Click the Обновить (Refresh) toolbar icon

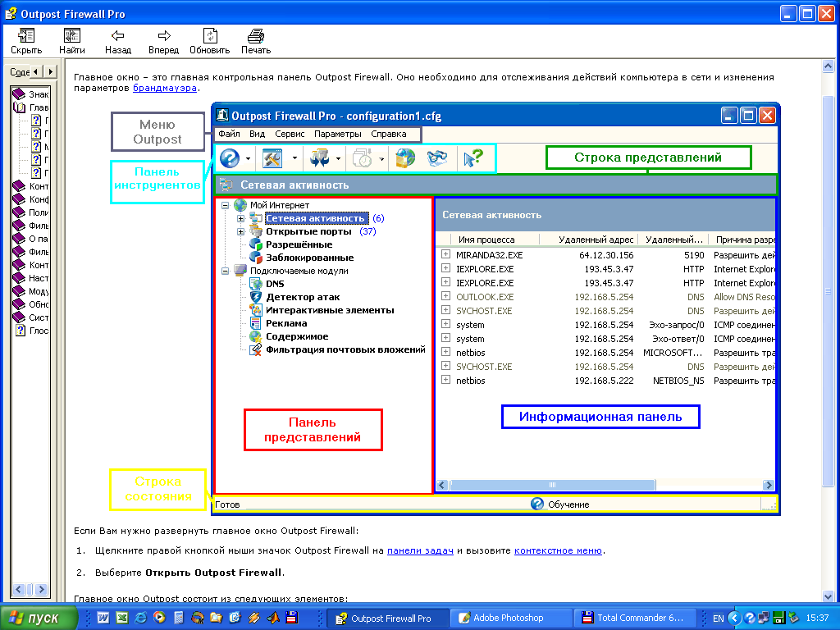(209, 42)
